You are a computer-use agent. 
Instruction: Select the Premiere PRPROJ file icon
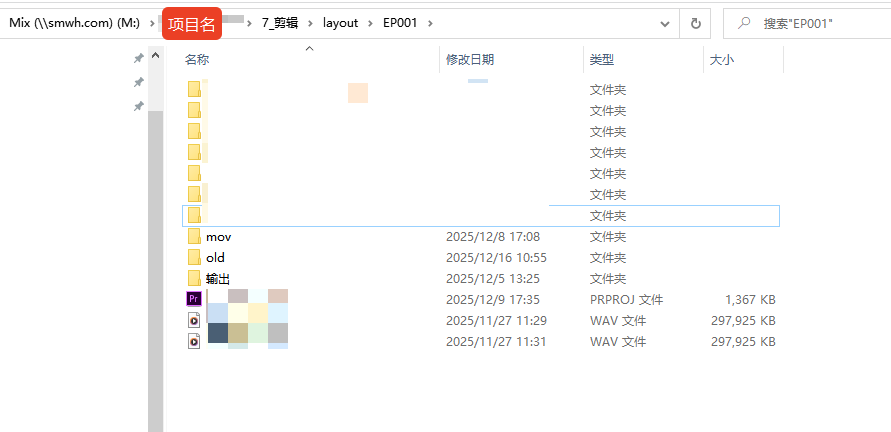194,299
